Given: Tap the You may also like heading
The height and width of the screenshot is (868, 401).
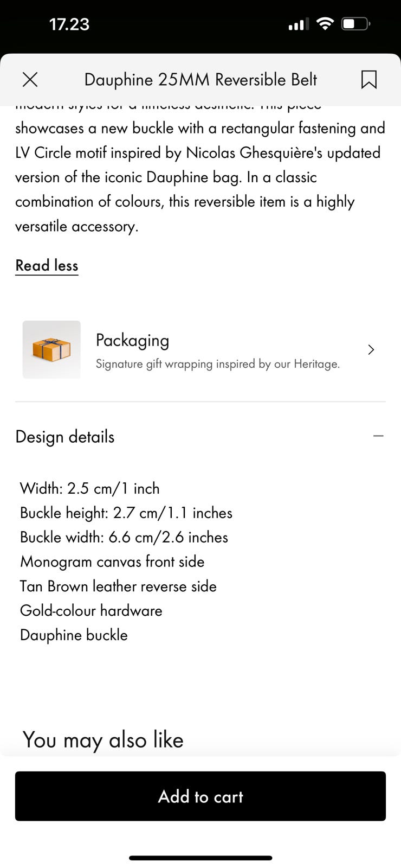Looking at the screenshot, I should (103, 740).
